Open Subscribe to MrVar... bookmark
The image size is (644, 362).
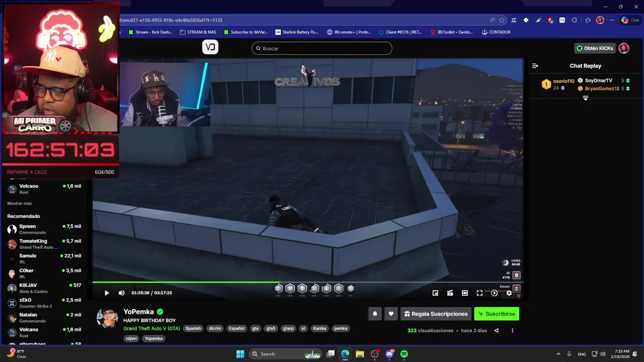(245, 32)
